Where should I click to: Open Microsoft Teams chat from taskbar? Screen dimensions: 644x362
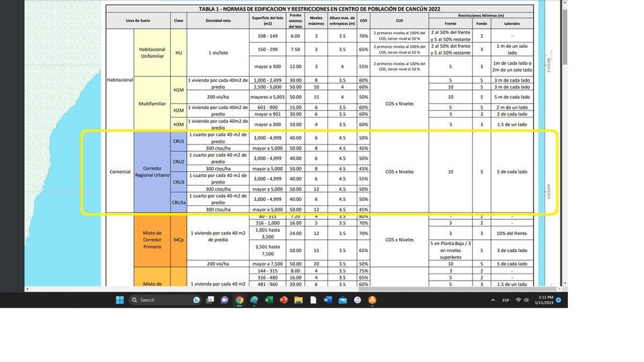pyautogui.click(x=224, y=300)
